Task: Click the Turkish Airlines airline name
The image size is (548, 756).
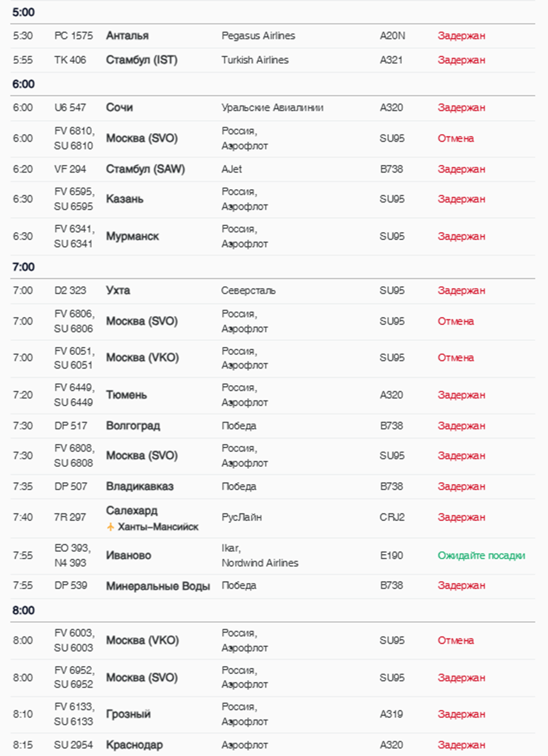Action: click(x=255, y=60)
